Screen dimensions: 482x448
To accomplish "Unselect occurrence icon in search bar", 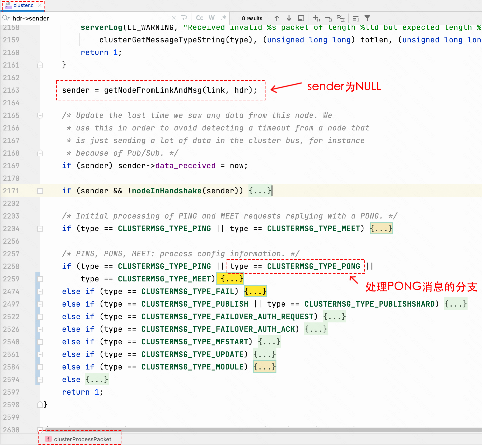I will pyautogui.click(x=329, y=18).
